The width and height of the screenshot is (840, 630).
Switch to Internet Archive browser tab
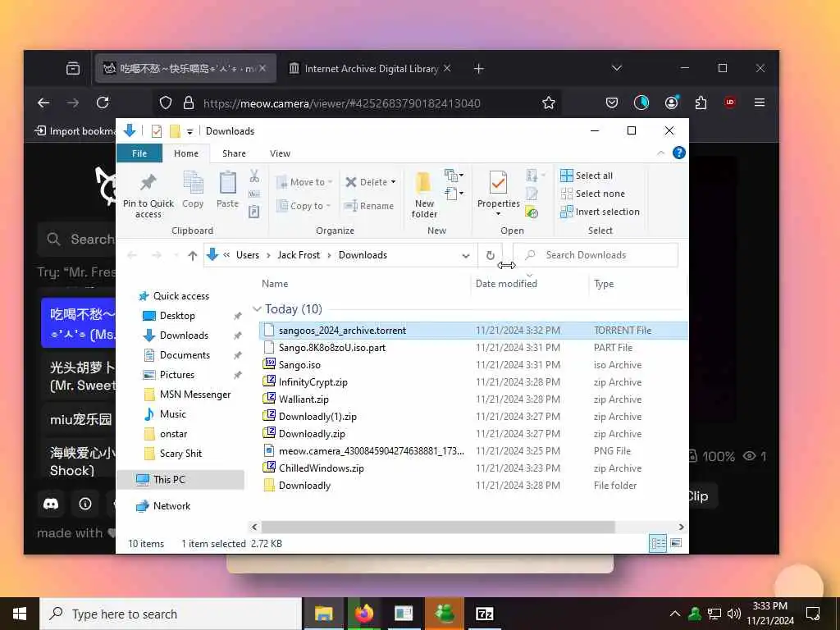pyautogui.click(x=371, y=69)
